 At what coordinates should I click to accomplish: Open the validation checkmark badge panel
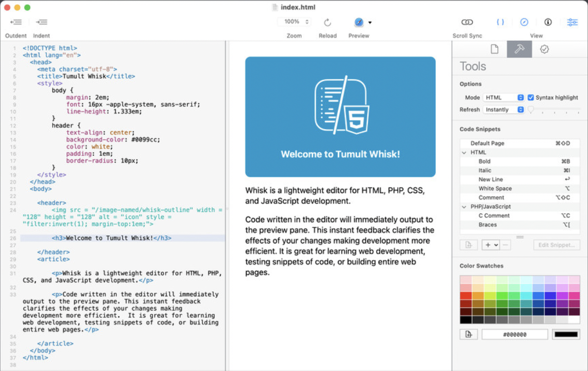(544, 49)
